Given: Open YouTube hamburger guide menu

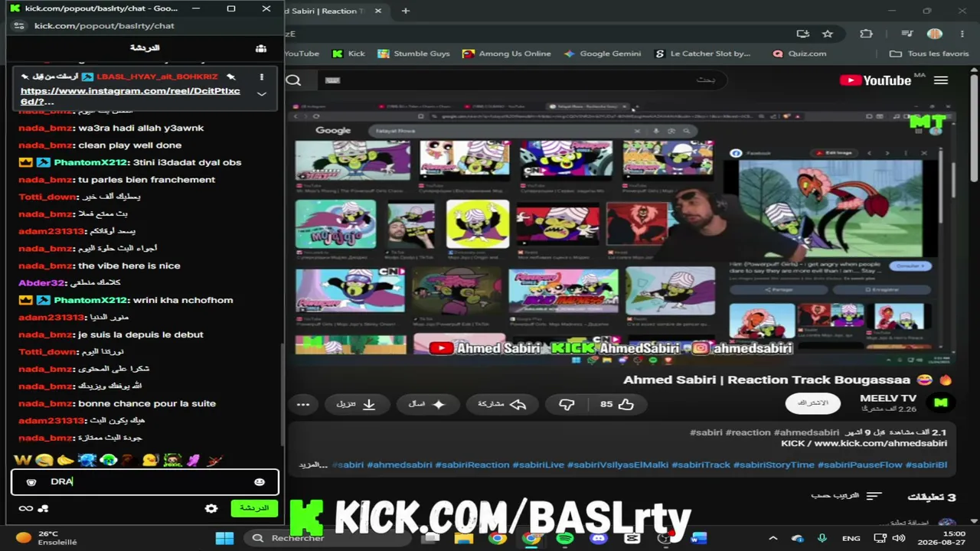Looking at the screenshot, I should point(941,80).
